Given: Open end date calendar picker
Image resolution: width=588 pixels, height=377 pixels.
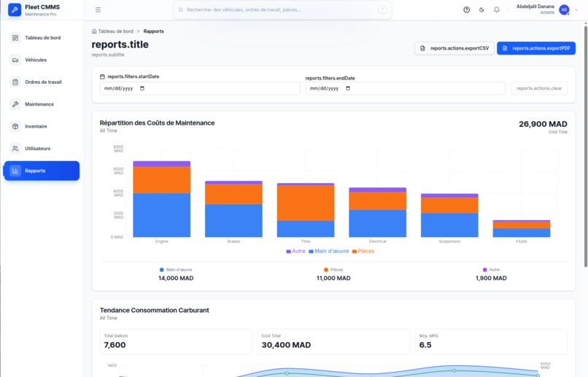Looking at the screenshot, I should pos(348,88).
